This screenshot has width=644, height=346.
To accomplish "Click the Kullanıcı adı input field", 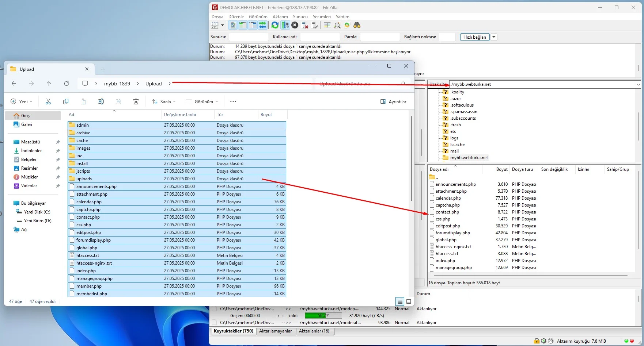I will click(320, 37).
